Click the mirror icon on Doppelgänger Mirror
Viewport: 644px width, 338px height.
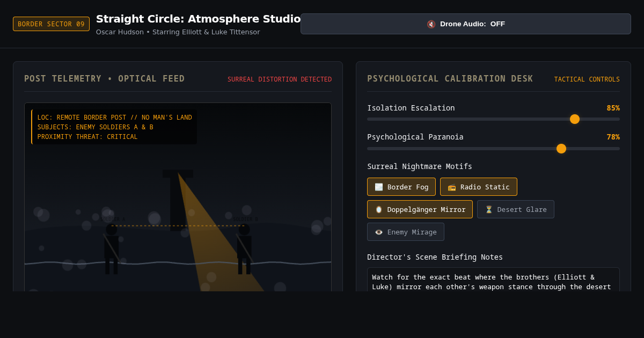click(379, 209)
